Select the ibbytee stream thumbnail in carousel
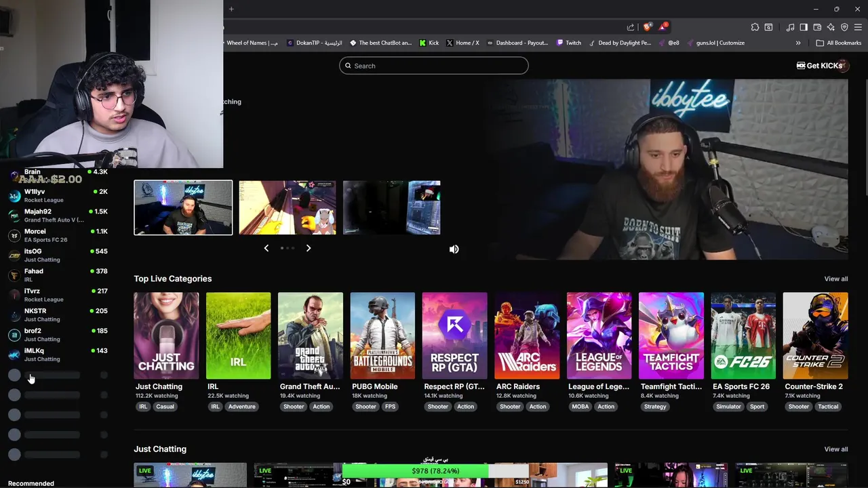 [x=183, y=207]
